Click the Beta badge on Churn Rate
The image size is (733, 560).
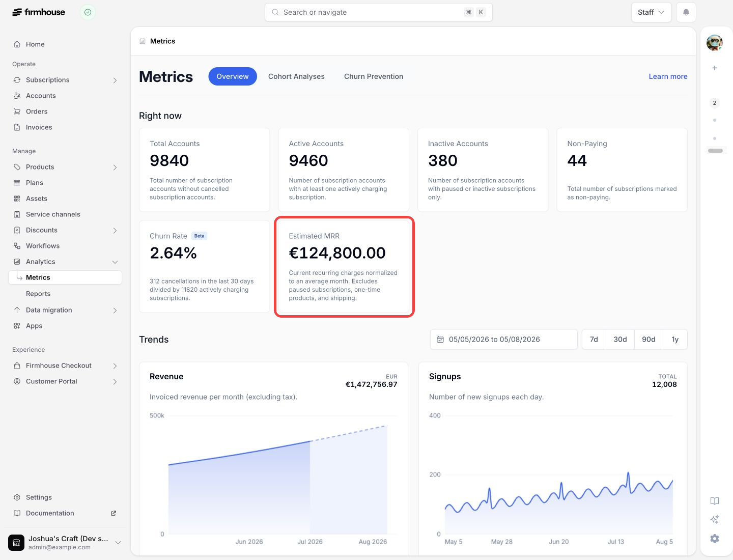click(200, 236)
